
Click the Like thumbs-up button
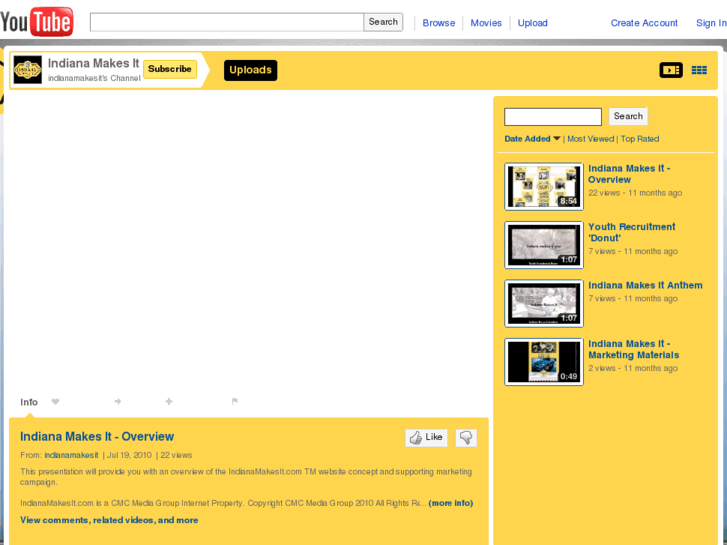pyautogui.click(x=426, y=437)
